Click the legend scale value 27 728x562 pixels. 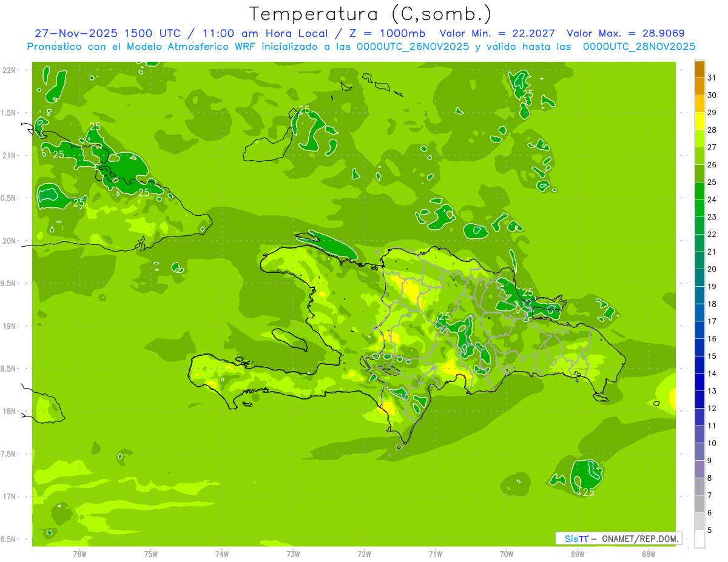(713, 147)
